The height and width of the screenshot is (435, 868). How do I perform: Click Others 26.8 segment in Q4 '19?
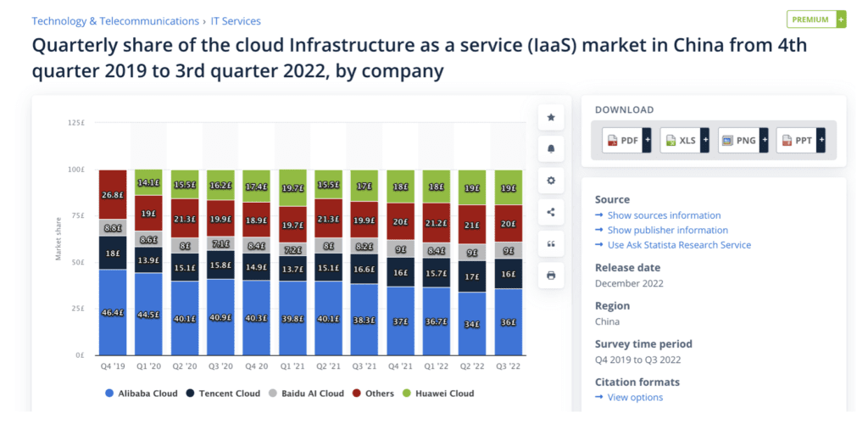click(x=113, y=195)
